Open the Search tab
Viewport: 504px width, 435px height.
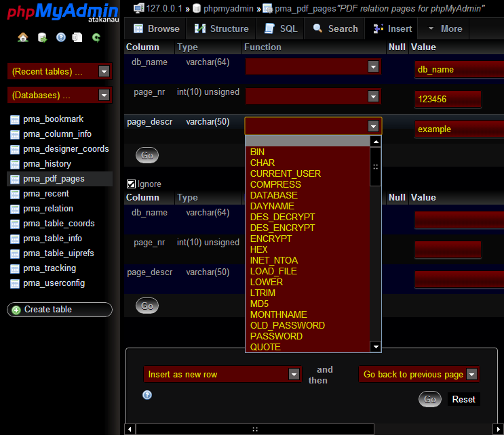click(335, 28)
